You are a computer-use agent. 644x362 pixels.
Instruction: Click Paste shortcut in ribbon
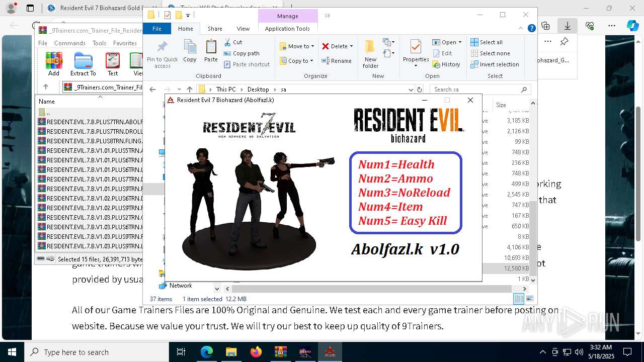tap(247, 64)
